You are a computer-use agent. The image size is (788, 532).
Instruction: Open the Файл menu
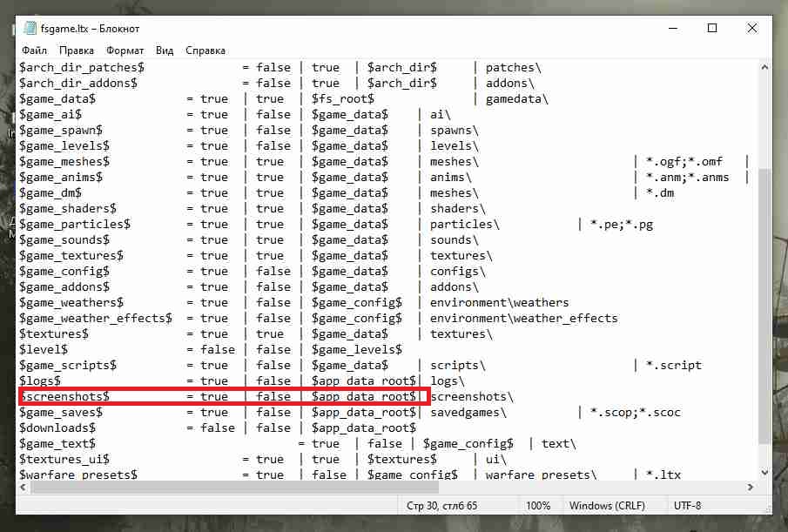coord(34,51)
